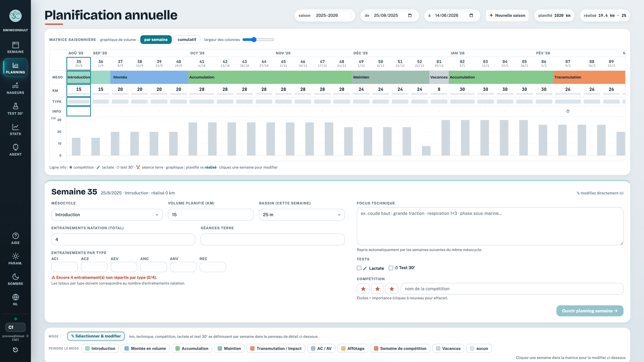Viewport: 644px width, 362px height.
Task: Click the ANV training type field
Action: pos(183,267)
